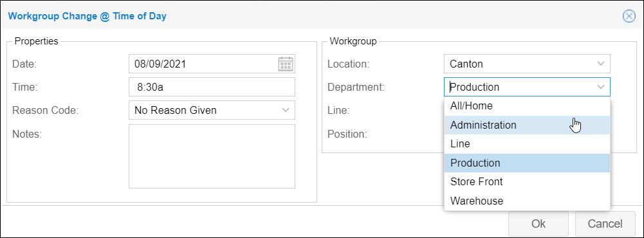This screenshot has height=238, width=644.
Task: Close the Workgroup Change dialog
Action: 629,17
